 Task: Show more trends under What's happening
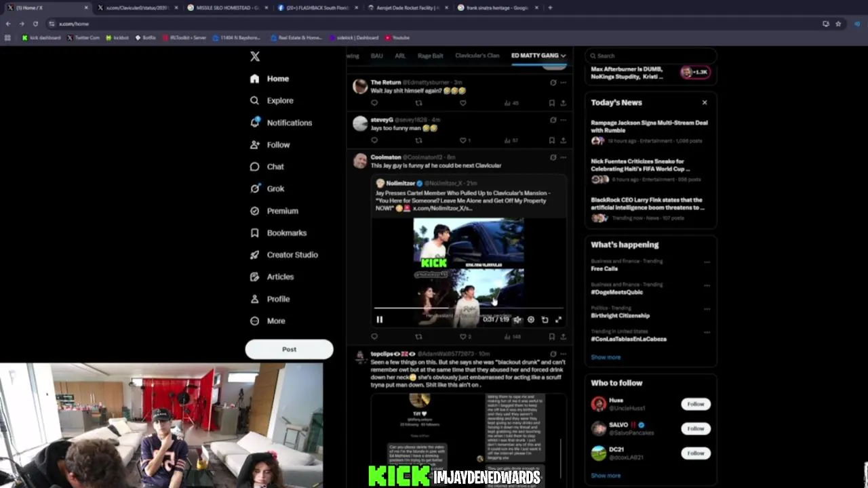(606, 357)
